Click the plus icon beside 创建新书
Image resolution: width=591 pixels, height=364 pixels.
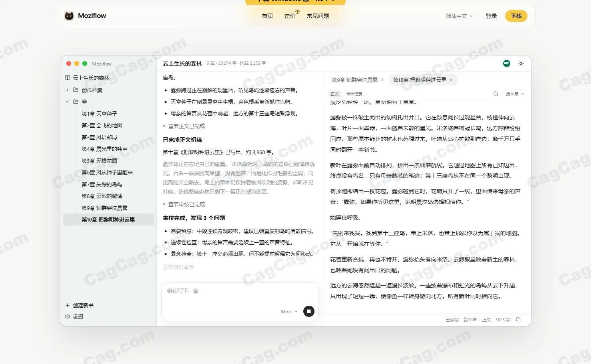coord(68,305)
